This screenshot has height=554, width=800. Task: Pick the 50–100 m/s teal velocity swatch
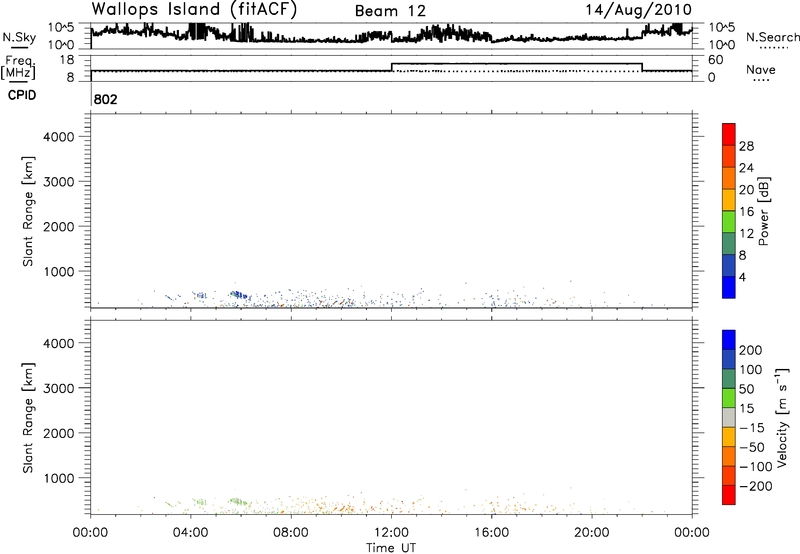[729, 379]
